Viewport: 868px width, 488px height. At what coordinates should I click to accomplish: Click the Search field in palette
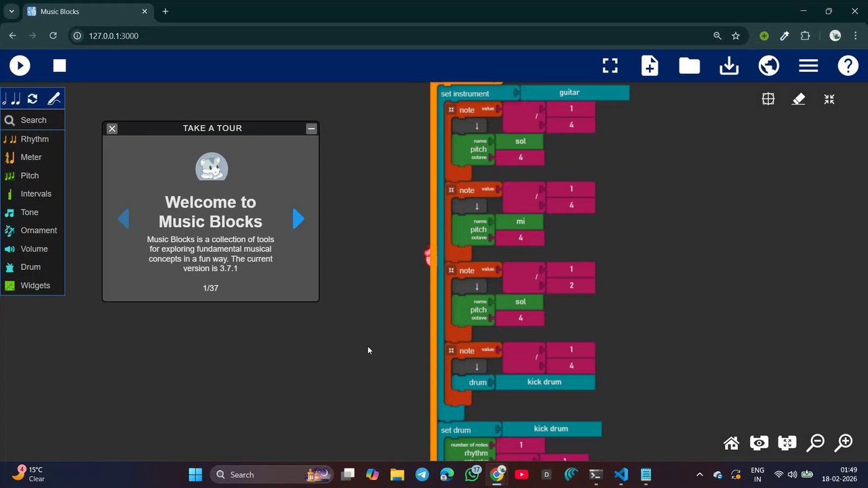click(x=33, y=120)
